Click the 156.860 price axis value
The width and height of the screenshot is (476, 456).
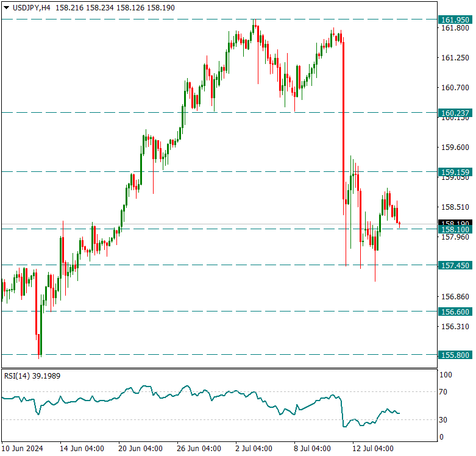pyautogui.click(x=455, y=297)
